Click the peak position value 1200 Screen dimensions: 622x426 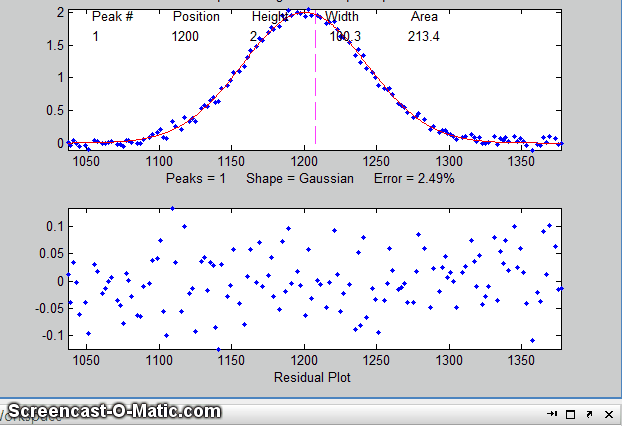point(185,37)
